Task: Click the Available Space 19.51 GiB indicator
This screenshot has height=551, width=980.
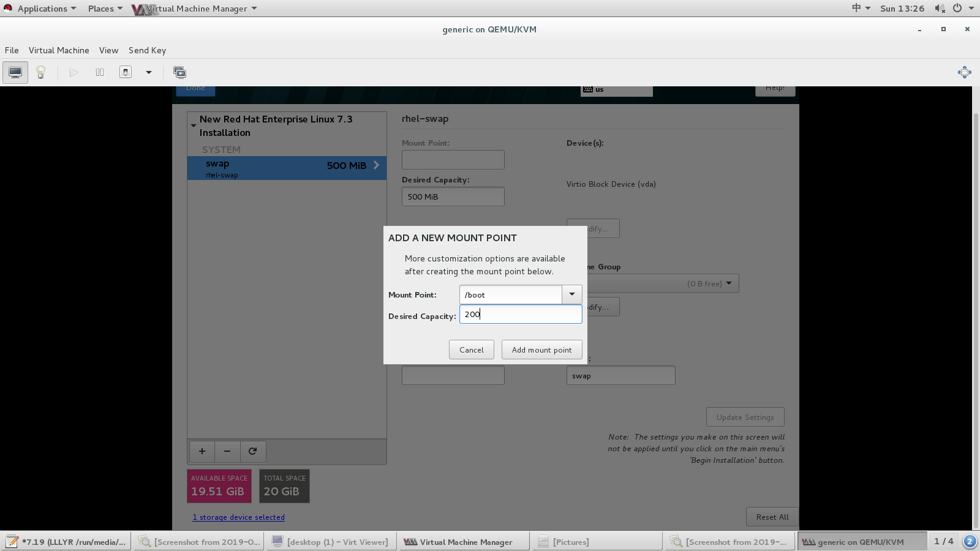Action: (x=219, y=486)
